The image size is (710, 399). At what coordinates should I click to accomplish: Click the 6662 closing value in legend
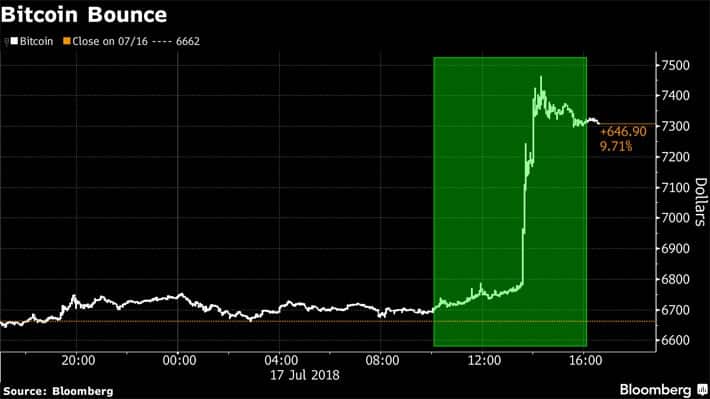point(188,41)
